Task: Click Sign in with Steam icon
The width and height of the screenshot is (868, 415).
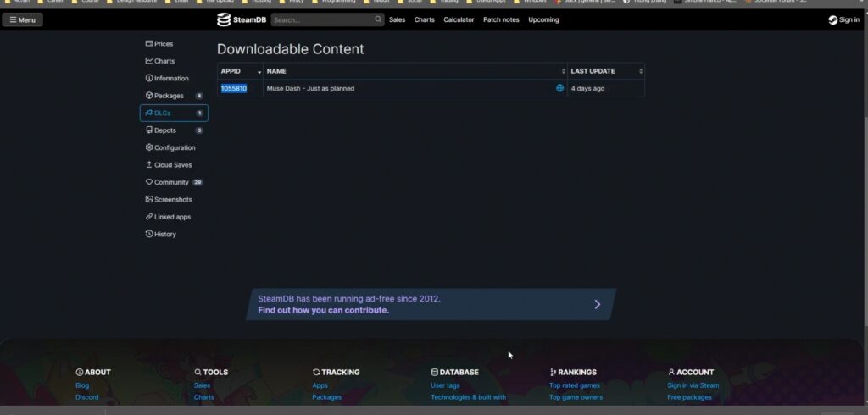Action: coord(832,20)
